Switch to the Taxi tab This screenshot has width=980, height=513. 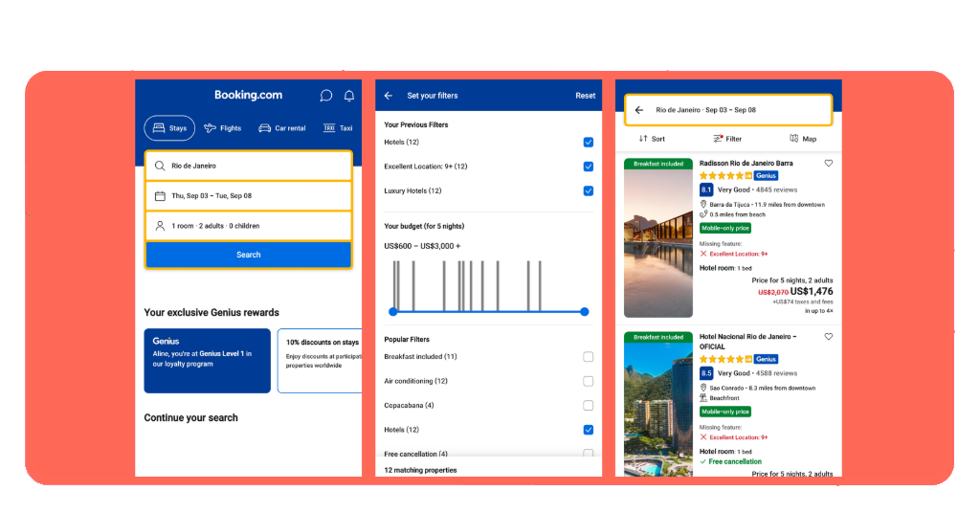click(338, 128)
